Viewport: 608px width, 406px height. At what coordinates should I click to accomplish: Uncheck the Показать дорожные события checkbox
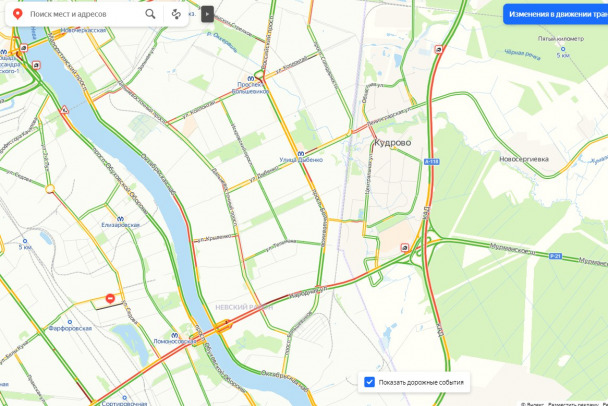[x=370, y=382]
